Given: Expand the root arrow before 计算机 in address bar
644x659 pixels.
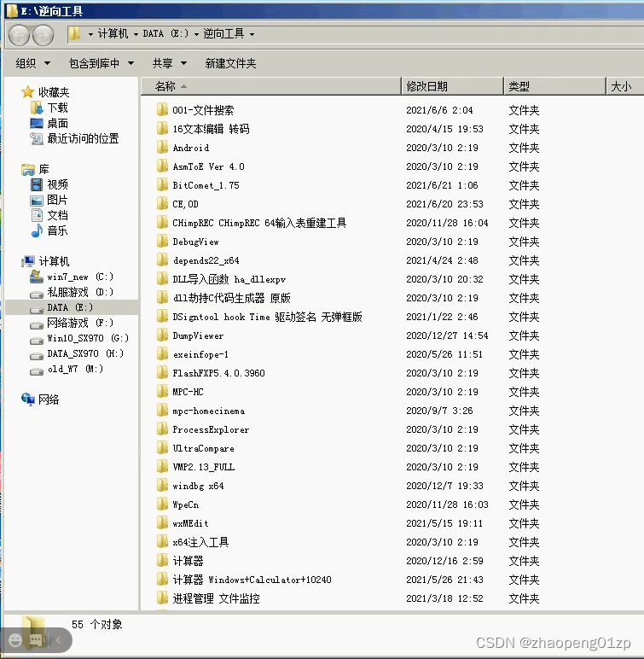Looking at the screenshot, I should 90,34.
